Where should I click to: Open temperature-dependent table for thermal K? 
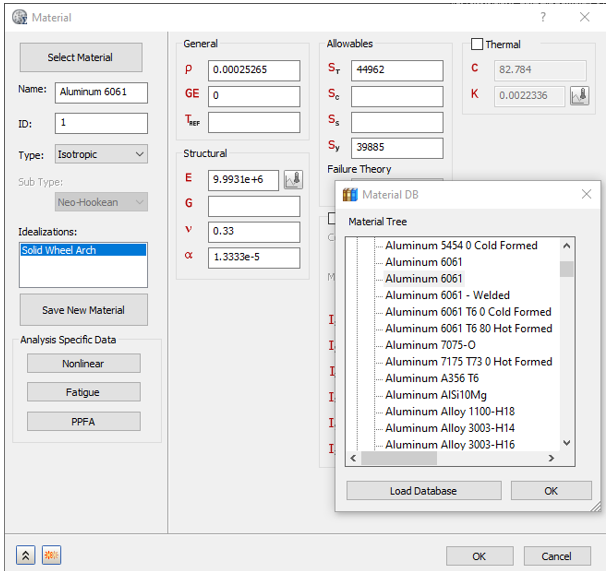pyautogui.click(x=580, y=96)
